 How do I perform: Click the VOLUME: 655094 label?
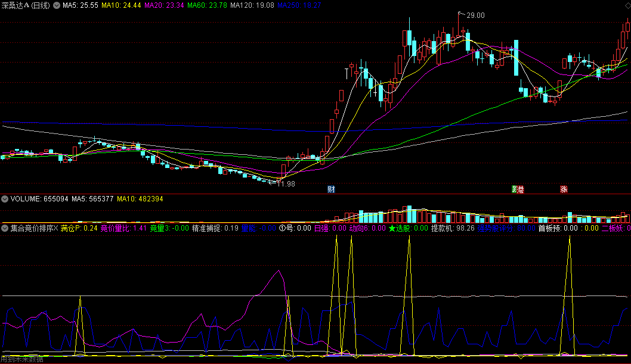coord(39,199)
